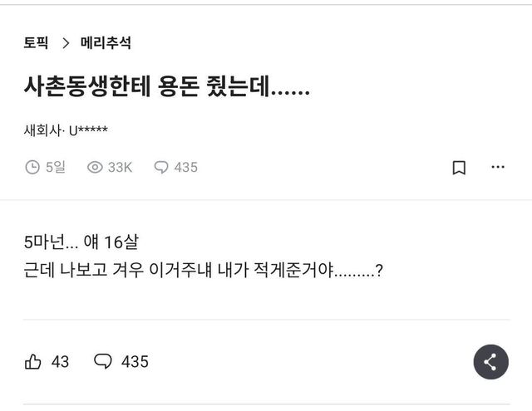The height and width of the screenshot is (411, 532).
Task: Go to the 토픽 breadcrumb
Action: tap(36, 42)
